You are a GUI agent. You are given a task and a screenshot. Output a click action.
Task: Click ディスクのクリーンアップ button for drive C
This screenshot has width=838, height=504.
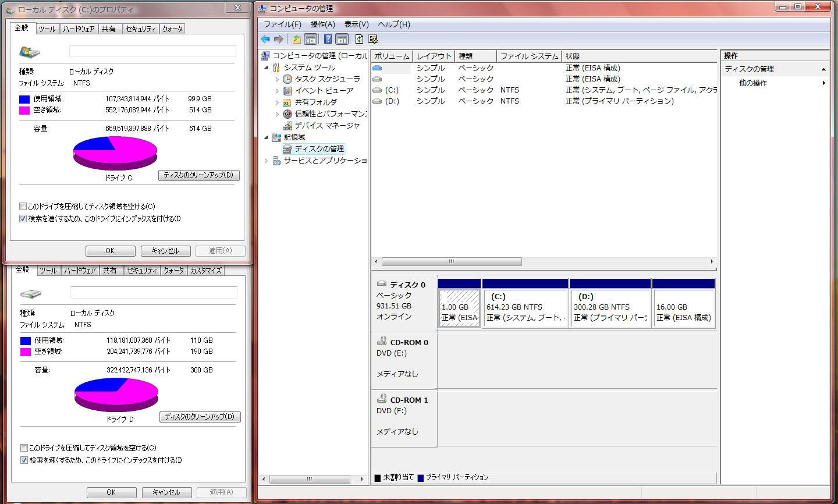(198, 175)
